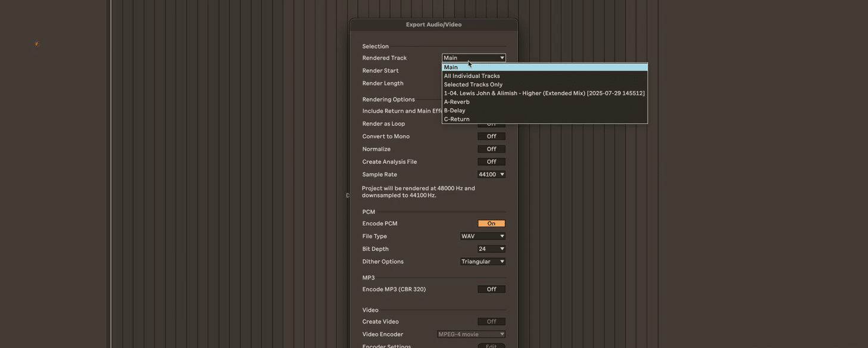868x348 pixels.
Task: Switch on Create Analysis File
Action: coord(491,161)
